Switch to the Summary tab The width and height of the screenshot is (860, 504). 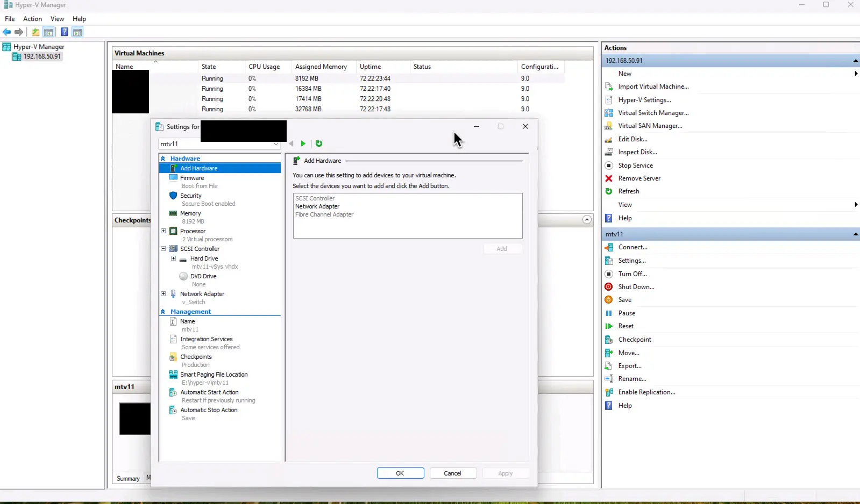pos(128,479)
